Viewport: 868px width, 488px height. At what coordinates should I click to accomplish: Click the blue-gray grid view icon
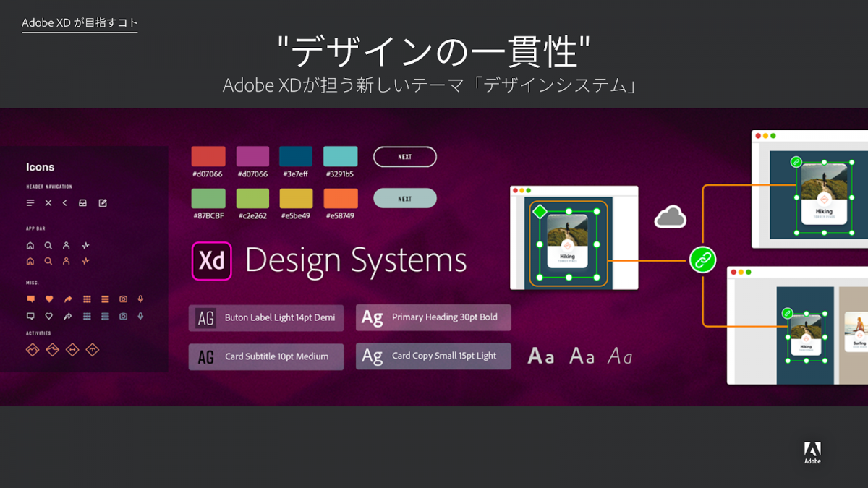(x=87, y=316)
